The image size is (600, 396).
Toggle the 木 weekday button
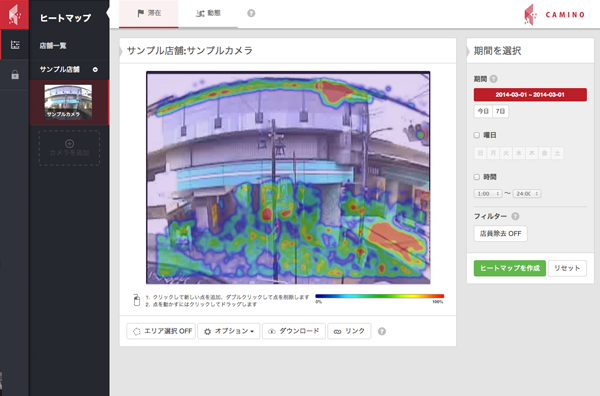tap(532, 153)
